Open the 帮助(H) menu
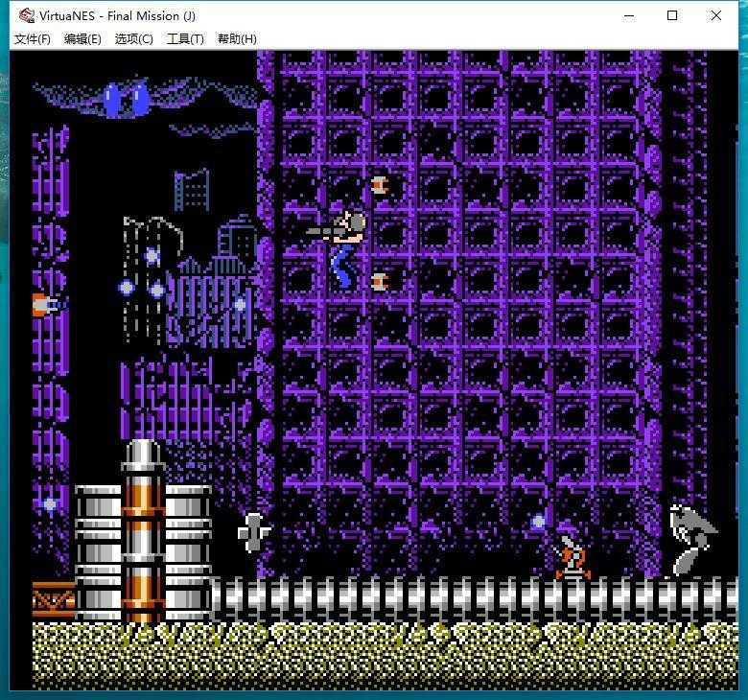 [x=237, y=38]
